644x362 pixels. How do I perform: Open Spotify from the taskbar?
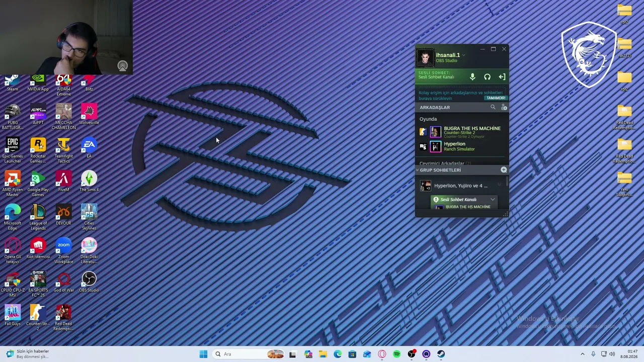[x=396, y=354]
